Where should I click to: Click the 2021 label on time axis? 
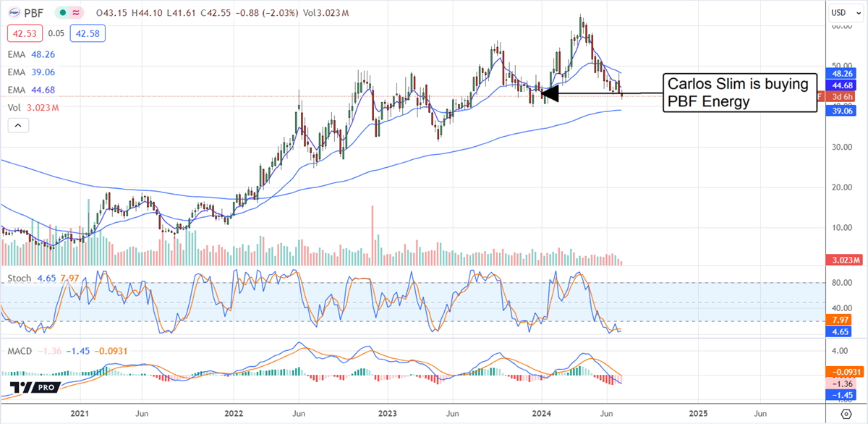[79, 413]
